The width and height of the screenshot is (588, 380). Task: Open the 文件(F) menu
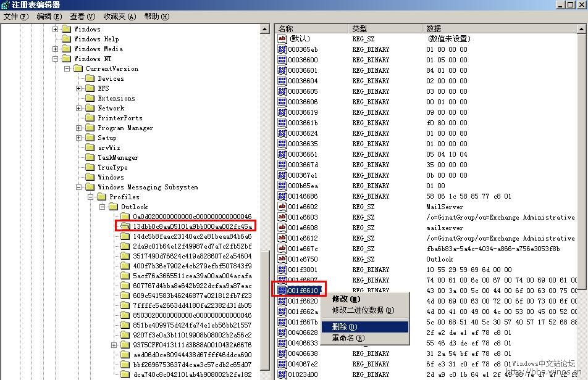pyautogui.click(x=16, y=17)
